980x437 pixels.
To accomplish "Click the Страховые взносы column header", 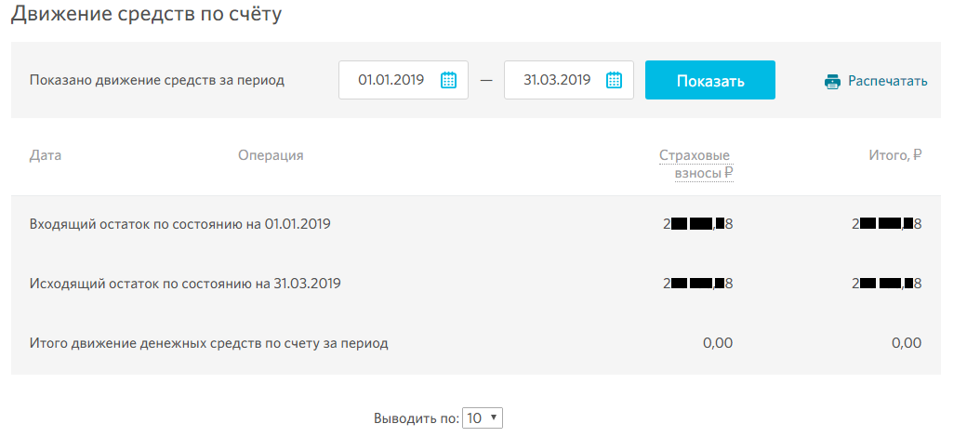I will click(x=696, y=164).
